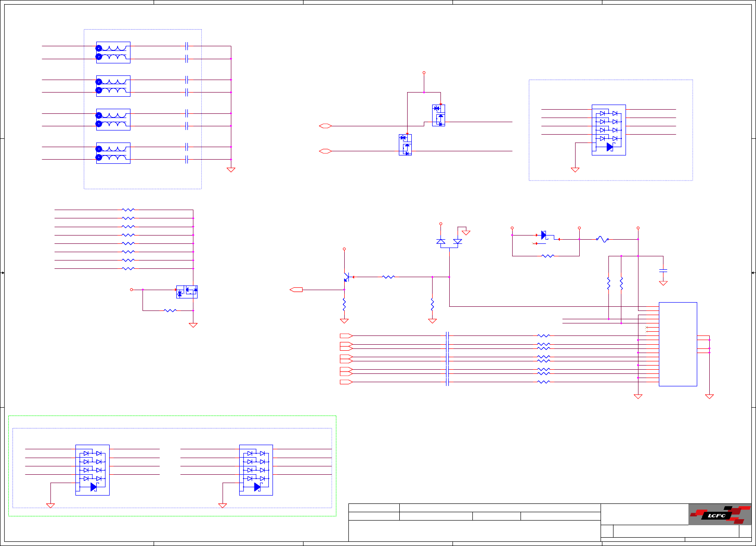756x546 pixels.
Task: Select the large blue connector block
Action: click(x=678, y=344)
